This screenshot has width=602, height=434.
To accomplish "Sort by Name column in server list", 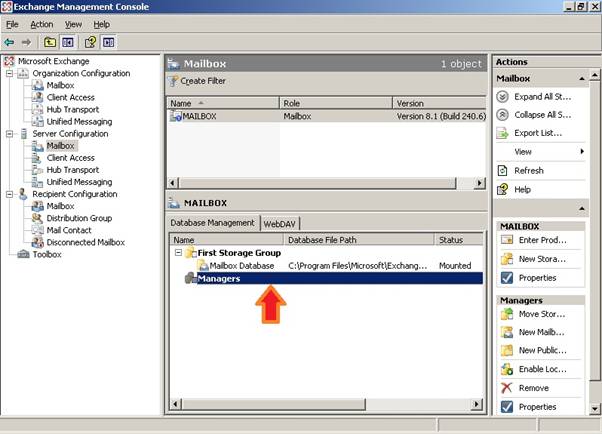I will click(x=223, y=103).
